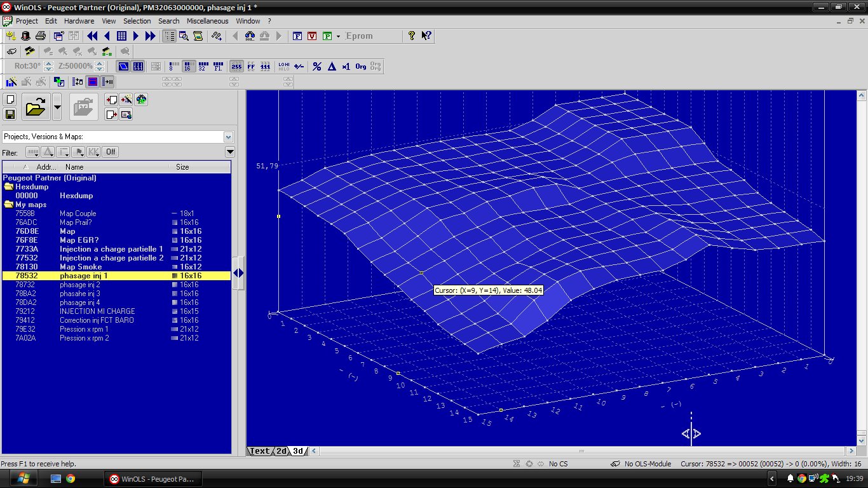Sort list by the Size column header
Screen dimensions: 868x488
(182, 167)
